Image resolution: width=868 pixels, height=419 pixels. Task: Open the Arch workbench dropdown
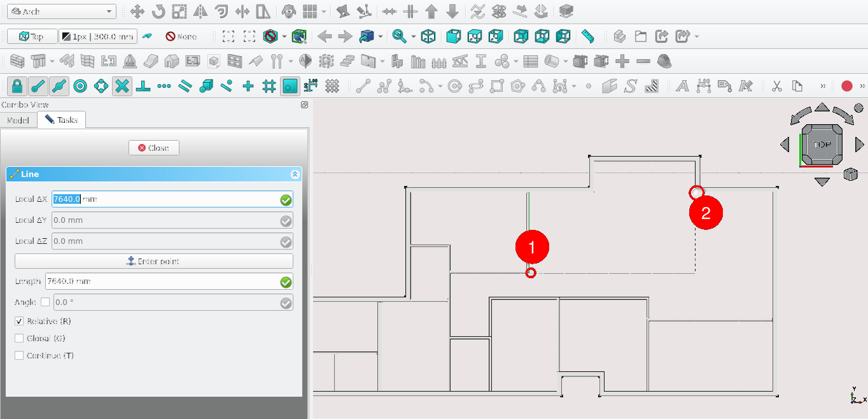[x=61, y=11]
